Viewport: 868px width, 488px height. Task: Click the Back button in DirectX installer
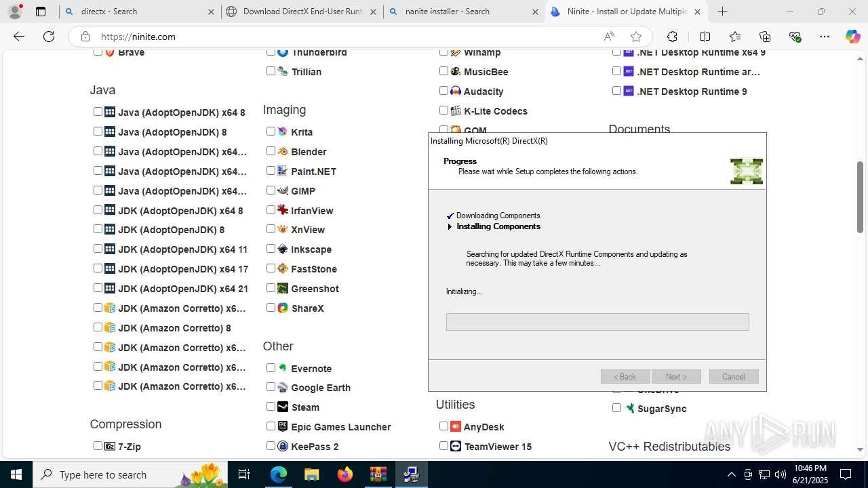625,376
